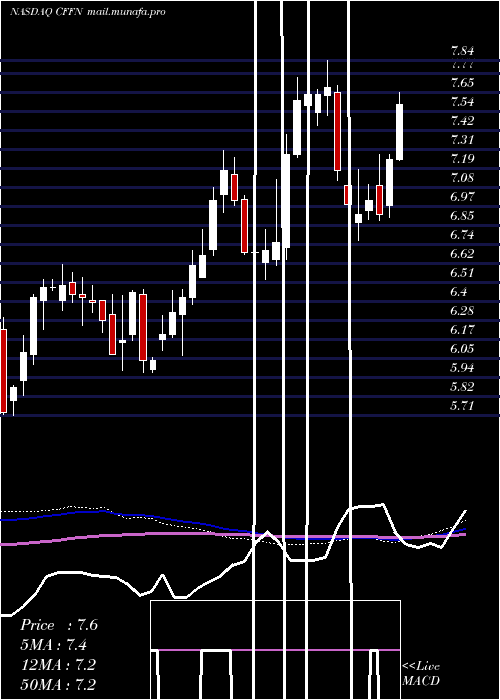Click the '<<Live MACD' label

coord(421,673)
